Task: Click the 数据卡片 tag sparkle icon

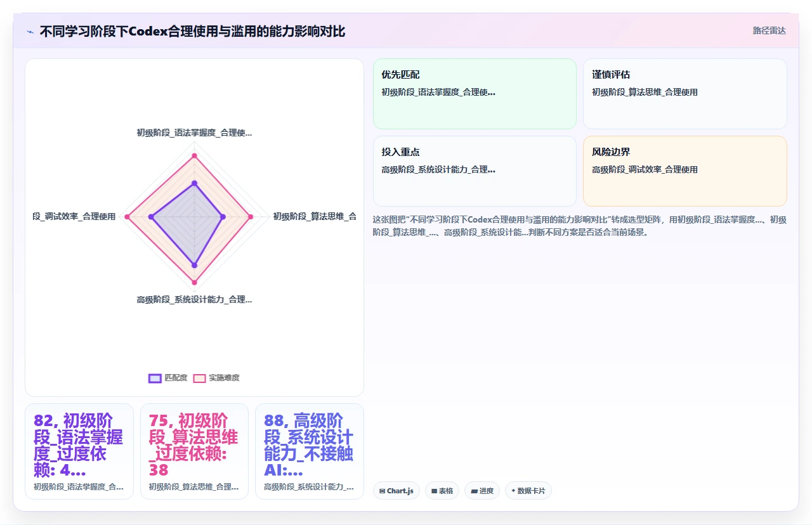Action: point(513,491)
